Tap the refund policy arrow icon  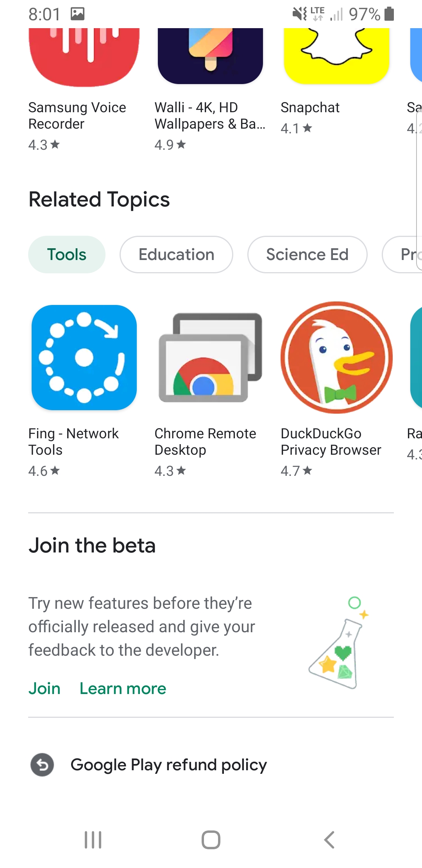tap(42, 764)
